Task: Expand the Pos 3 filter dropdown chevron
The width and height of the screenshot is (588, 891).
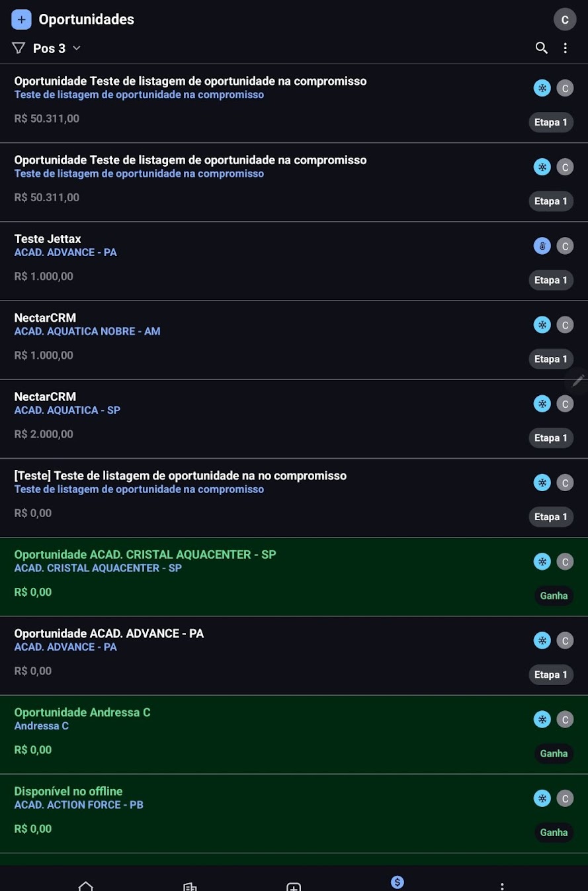Action: coord(76,48)
